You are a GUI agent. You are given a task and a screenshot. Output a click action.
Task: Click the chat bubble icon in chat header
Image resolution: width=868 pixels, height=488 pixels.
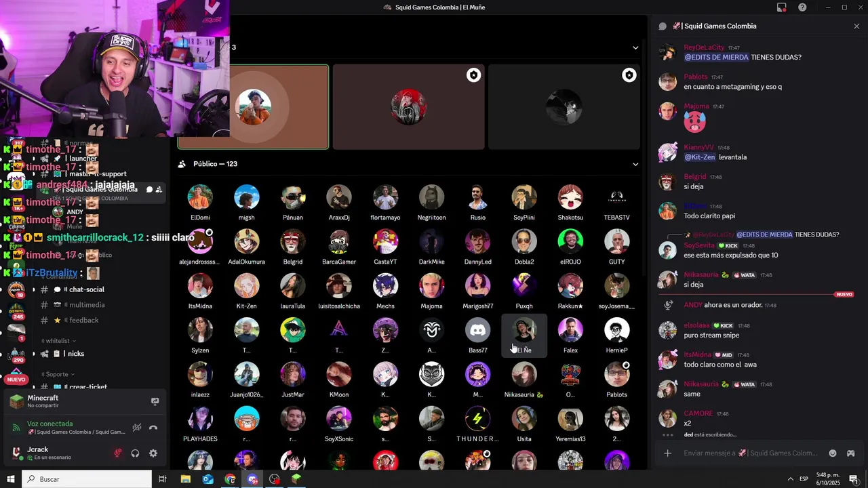(x=663, y=26)
